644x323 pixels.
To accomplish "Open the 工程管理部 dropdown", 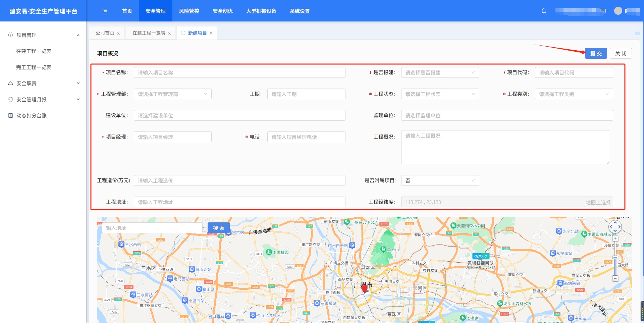I will click(172, 94).
